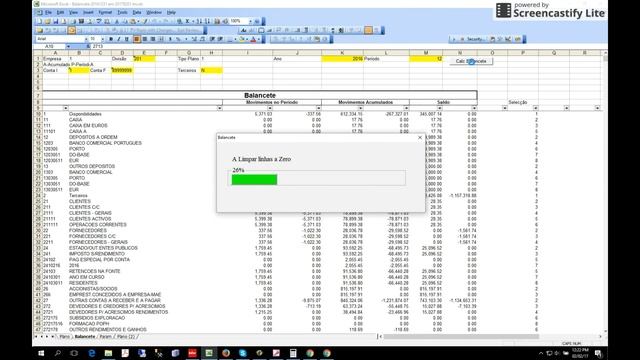Open the Edit menu

[60, 13]
